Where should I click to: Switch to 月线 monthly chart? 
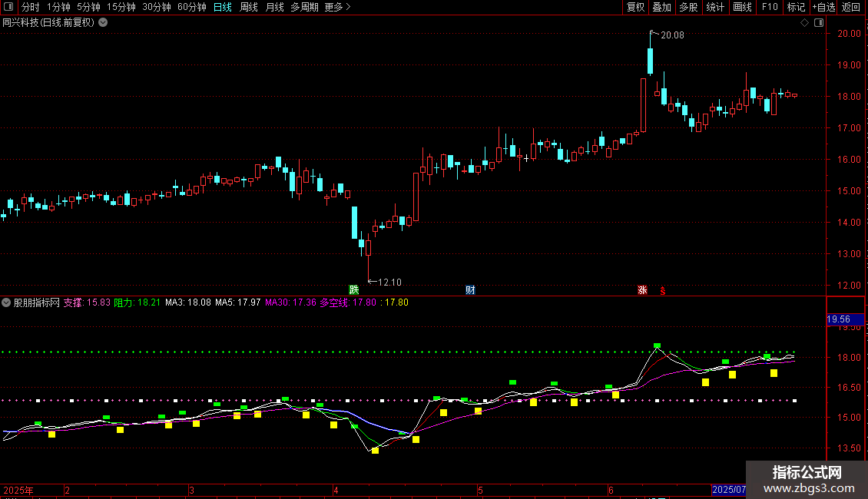pos(274,7)
